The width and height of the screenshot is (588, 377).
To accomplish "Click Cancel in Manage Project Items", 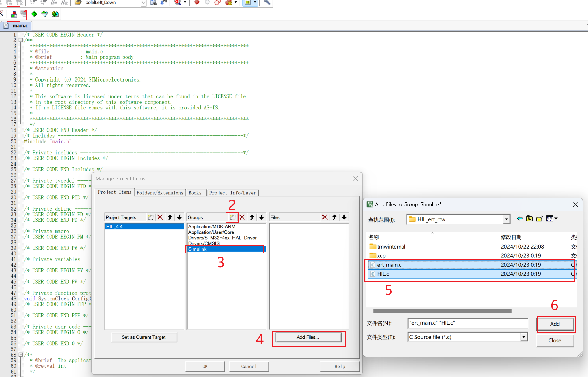I will click(x=249, y=366).
